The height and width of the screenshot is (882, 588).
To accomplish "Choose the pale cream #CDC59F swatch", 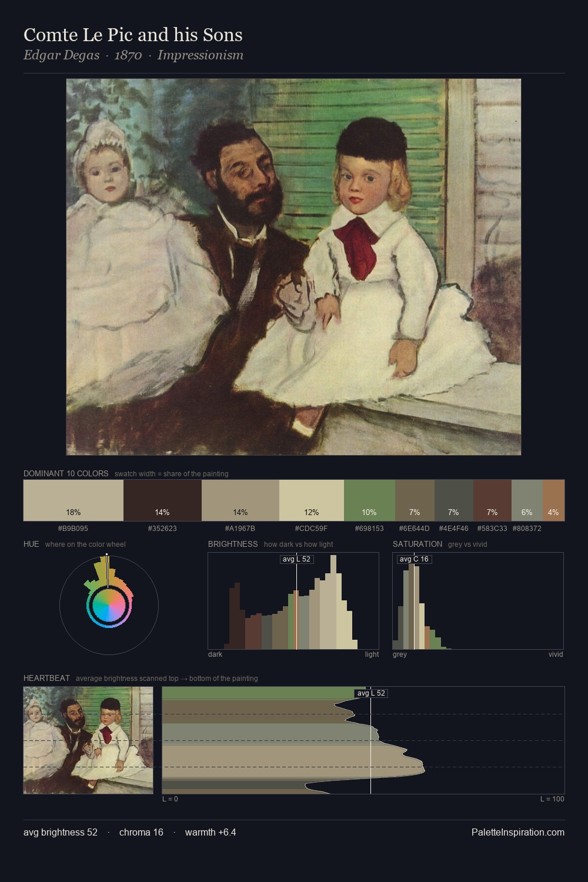I will [312, 500].
